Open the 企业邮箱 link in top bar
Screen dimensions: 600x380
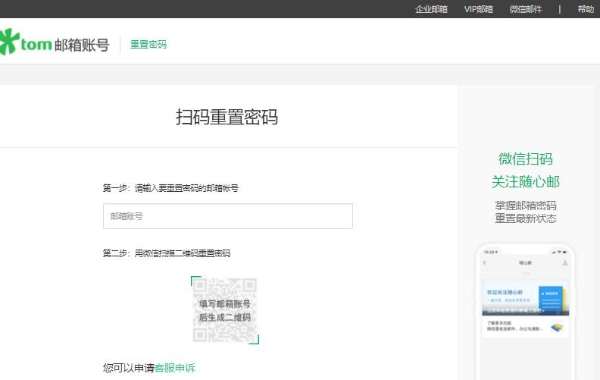tap(431, 9)
